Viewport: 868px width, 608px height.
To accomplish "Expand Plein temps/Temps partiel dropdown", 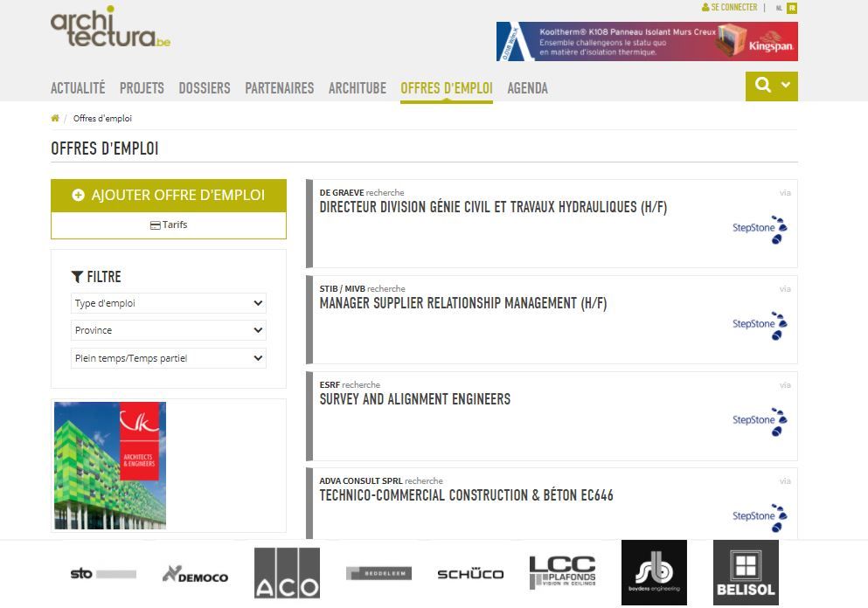I will tap(169, 358).
